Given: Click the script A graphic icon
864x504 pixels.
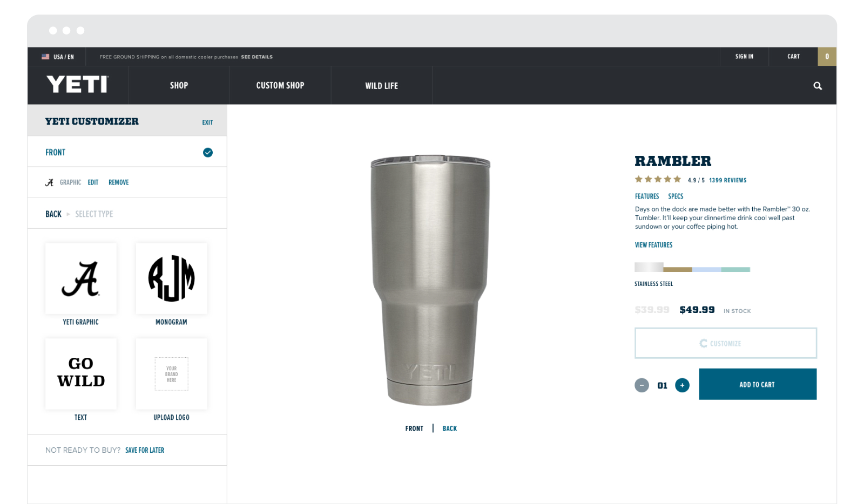Looking at the screenshot, I should (49, 182).
